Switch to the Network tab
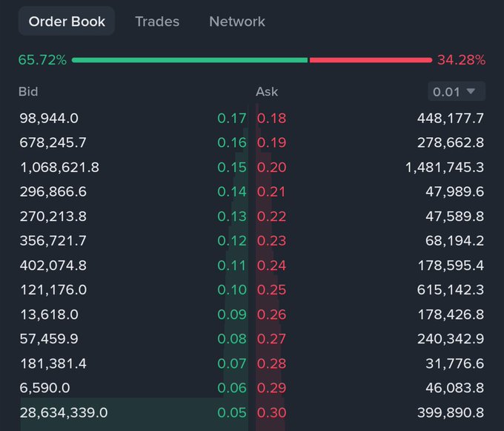 tap(237, 22)
